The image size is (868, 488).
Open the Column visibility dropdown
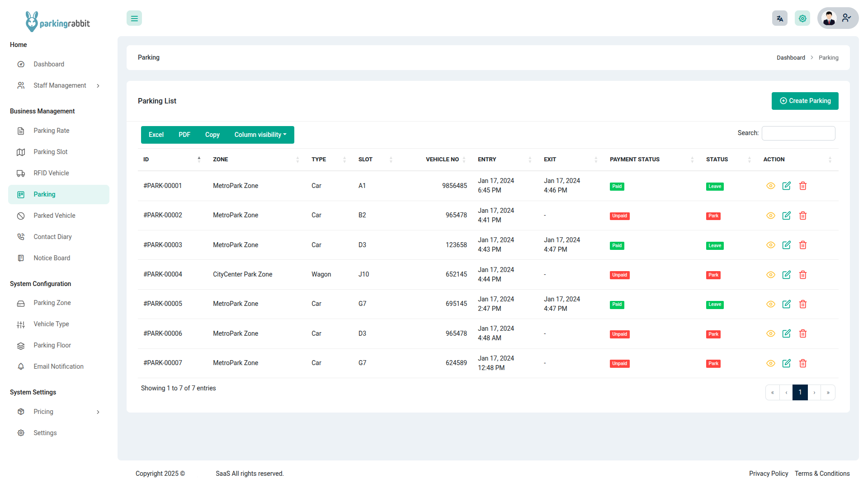260,135
